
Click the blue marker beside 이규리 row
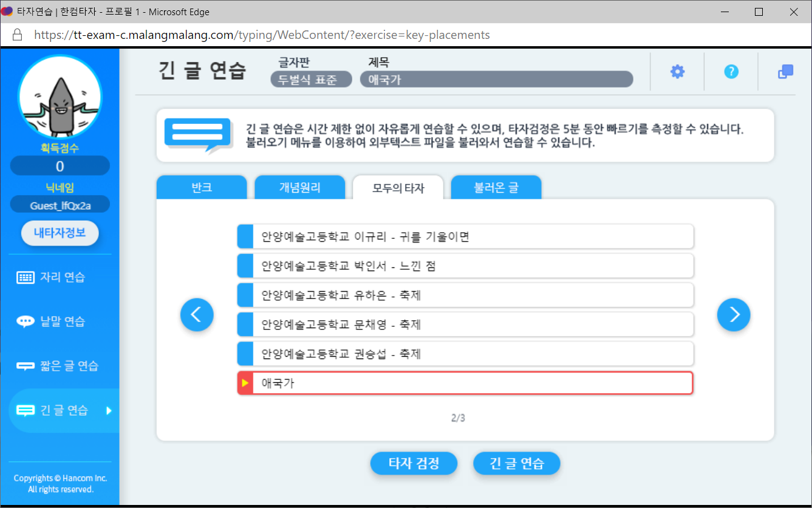(245, 236)
